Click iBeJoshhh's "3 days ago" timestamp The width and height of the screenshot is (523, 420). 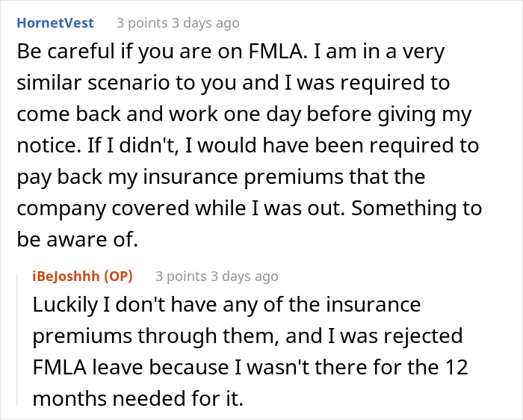[x=243, y=277]
